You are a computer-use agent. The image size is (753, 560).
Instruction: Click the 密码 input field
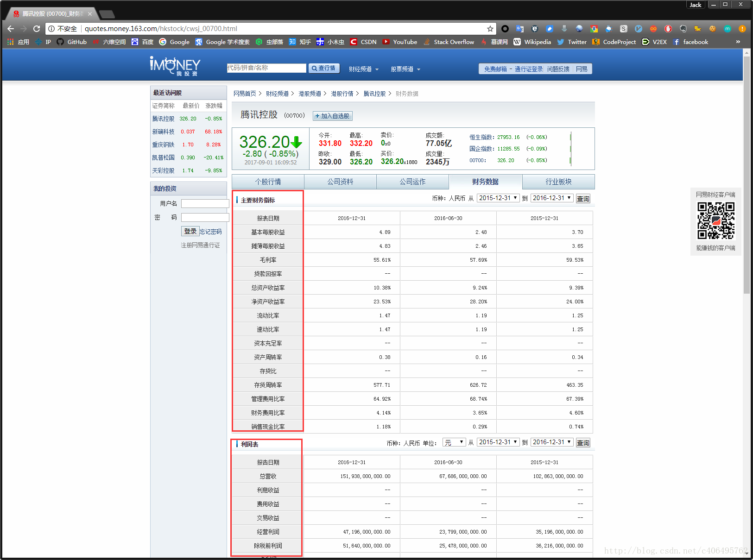pos(205,217)
